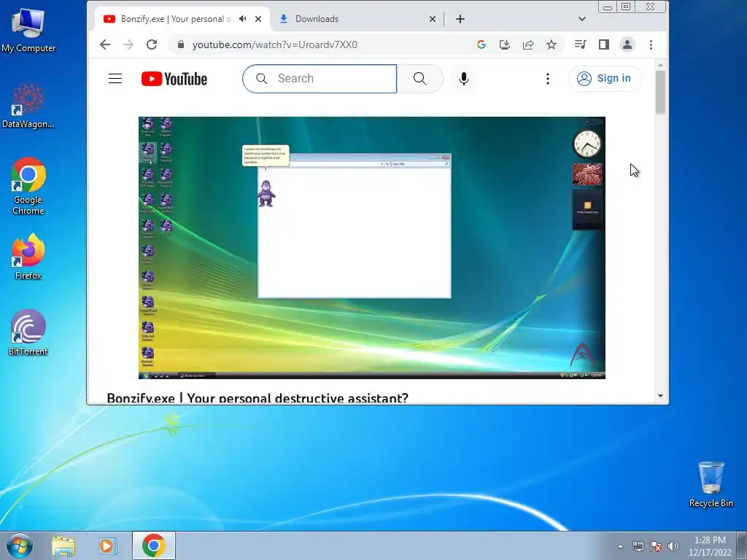Viewport: 747px width, 560px height.
Task: Click the page scrollbar thumb
Action: (x=660, y=92)
